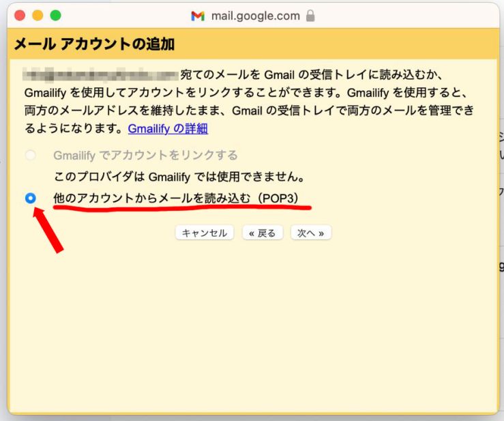Click the メール アカウントの追加 header

click(x=94, y=46)
